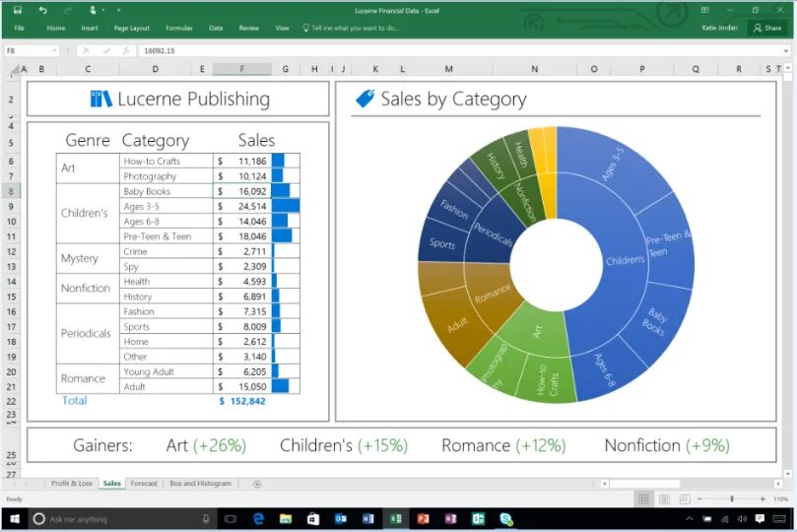This screenshot has height=532, width=797.
Task: Open Ribbon Display Options icon
Action: [704, 10]
